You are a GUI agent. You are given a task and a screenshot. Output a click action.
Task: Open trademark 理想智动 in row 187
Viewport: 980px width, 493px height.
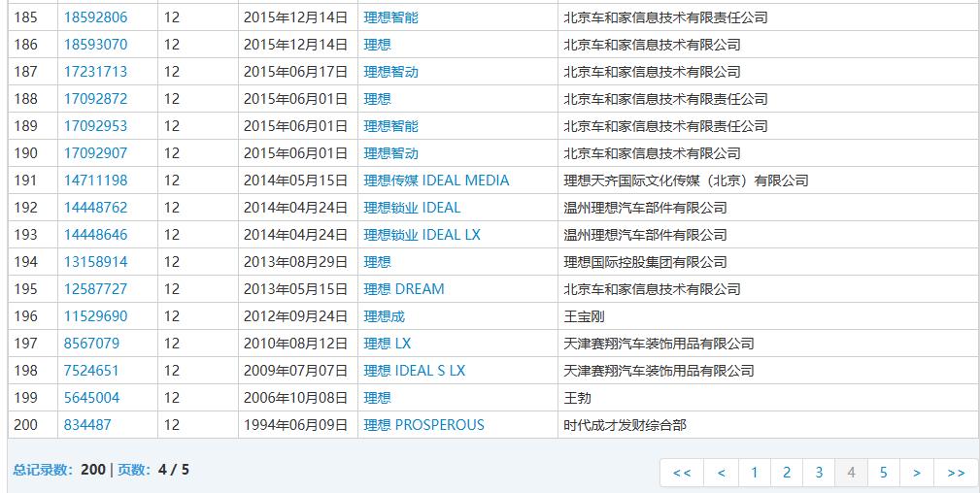tap(391, 72)
